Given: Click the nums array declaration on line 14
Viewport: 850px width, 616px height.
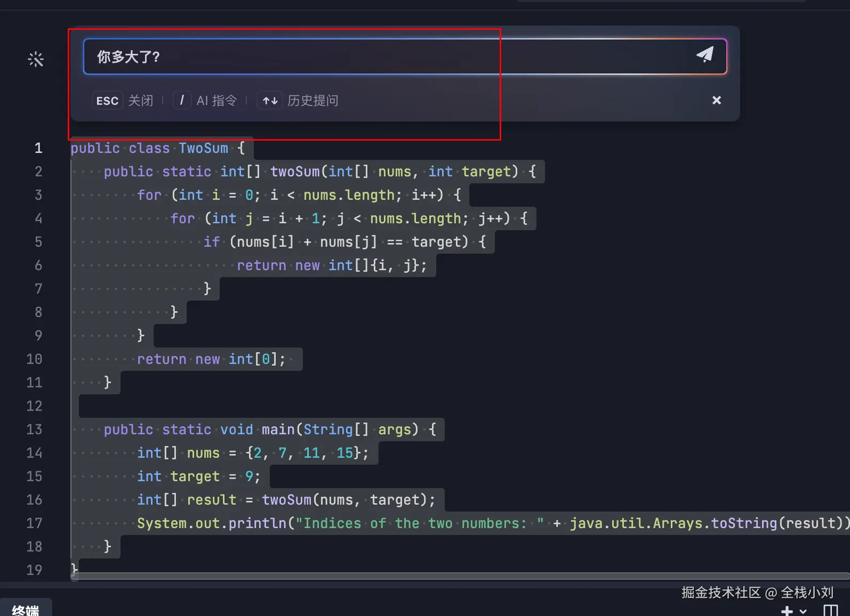Looking at the screenshot, I should (253, 453).
